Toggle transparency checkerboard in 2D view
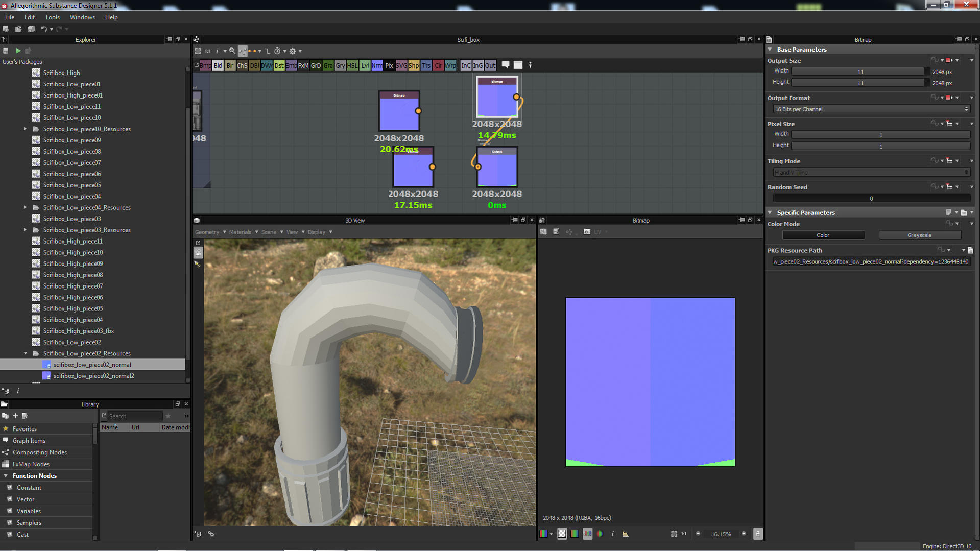The image size is (980, 551). (562, 534)
